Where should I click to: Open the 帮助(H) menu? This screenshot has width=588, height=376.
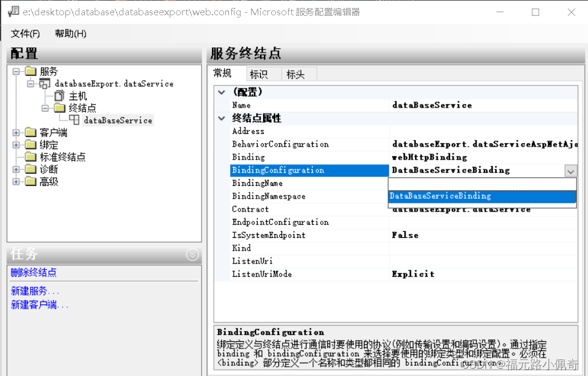click(71, 34)
